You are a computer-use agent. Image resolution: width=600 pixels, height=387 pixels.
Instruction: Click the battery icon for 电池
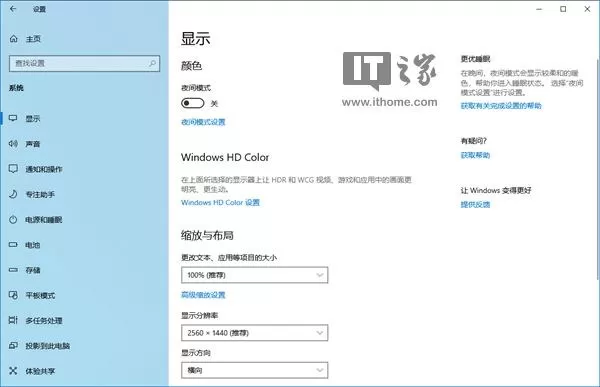(x=13, y=245)
